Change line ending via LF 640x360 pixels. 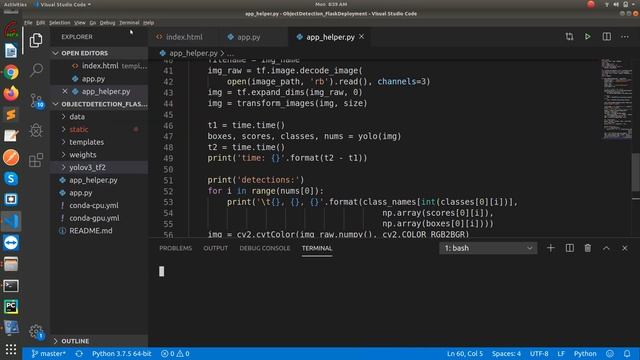tap(561, 353)
